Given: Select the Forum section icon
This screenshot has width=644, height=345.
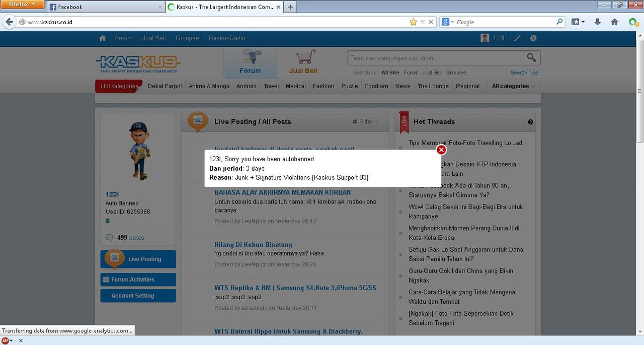Looking at the screenshot, I should tap(250, 63).
